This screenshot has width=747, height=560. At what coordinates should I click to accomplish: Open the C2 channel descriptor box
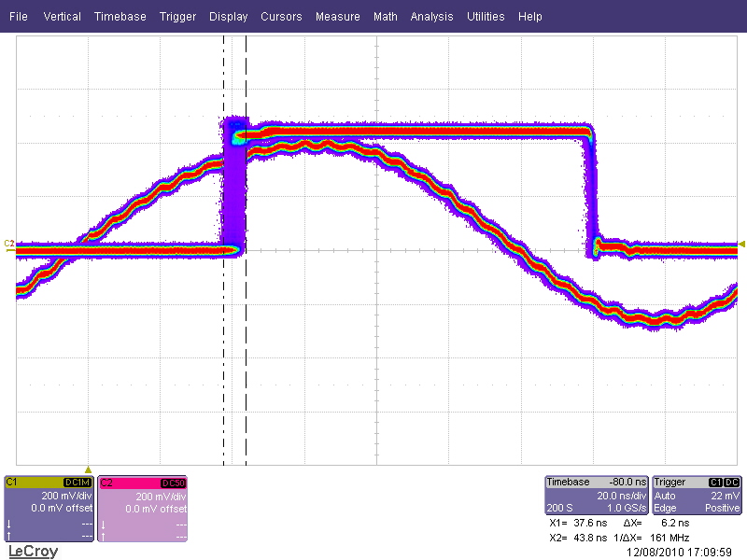click(143, 509)
